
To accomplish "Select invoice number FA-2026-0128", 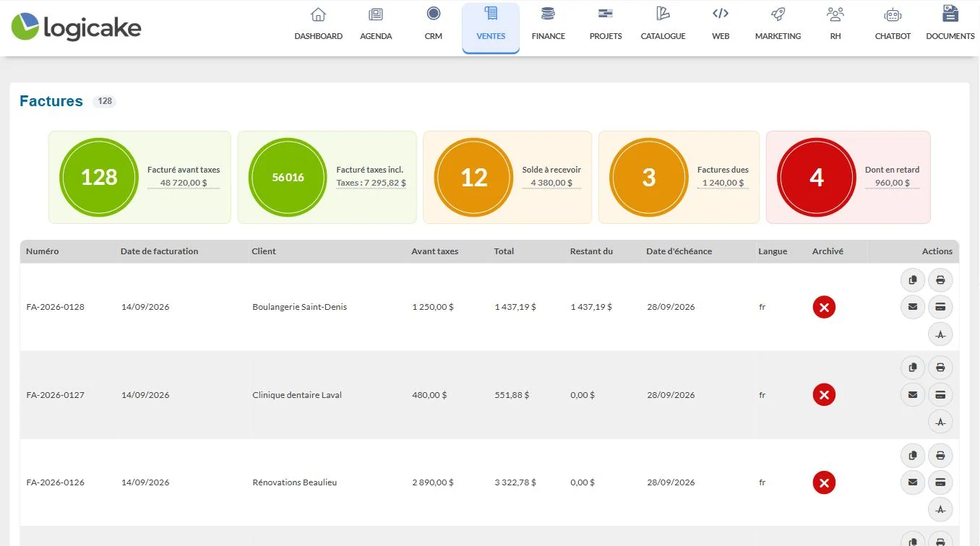I will 56,307.
